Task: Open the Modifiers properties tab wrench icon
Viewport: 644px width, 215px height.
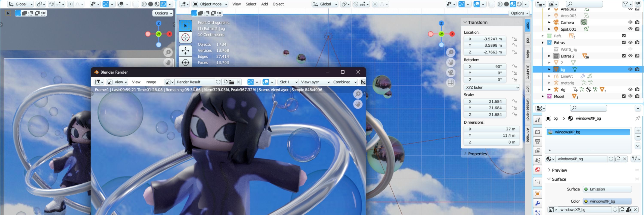Action: point(538,203)
